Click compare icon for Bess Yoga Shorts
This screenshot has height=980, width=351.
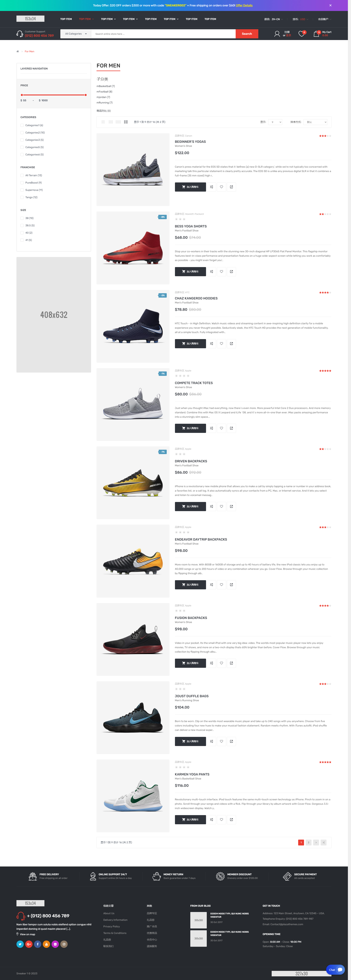tap(212, 272)
